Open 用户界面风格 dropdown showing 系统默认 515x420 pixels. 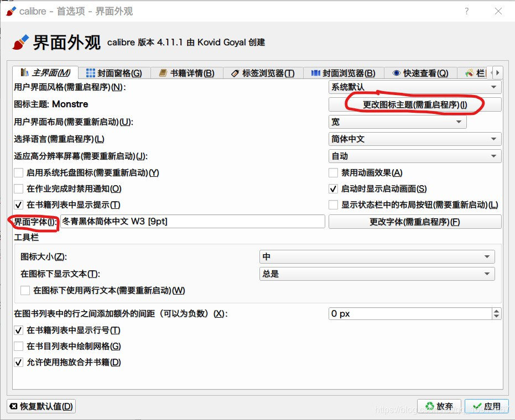point(415,87)
